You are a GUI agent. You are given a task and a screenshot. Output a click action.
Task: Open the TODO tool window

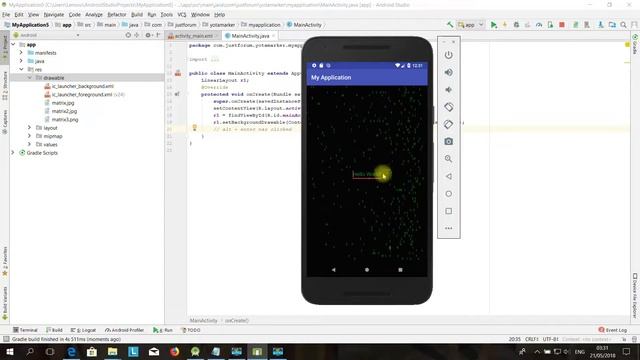[x=191, y=330]
